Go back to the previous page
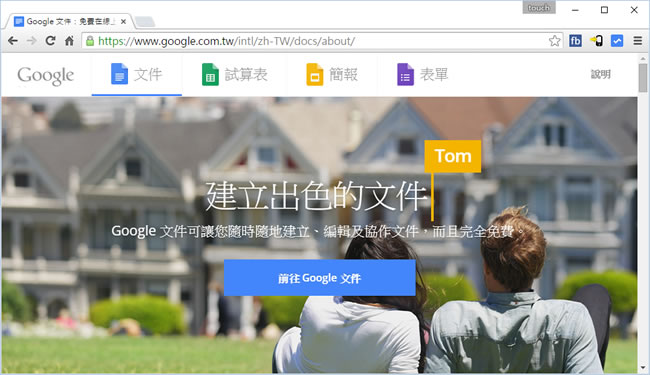Viewport: 650px width, 375px height. pyautogui.click(x=13, y=41)
